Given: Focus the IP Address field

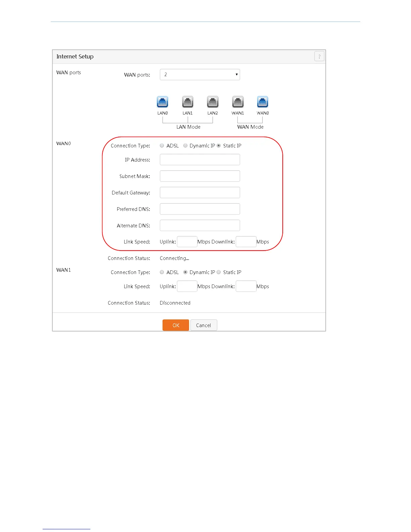Looking at the screenshot, I should pyautogui.click(x=200, y=160).
